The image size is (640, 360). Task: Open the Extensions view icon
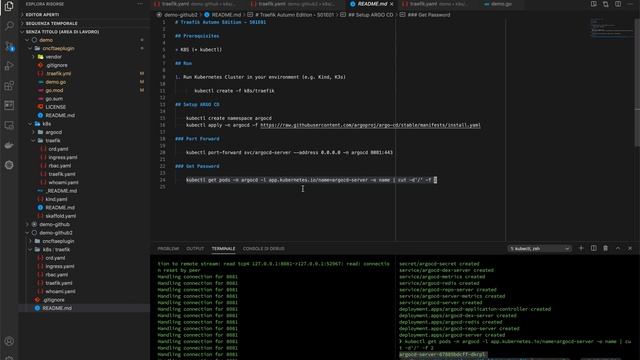[x=9, y=85]
